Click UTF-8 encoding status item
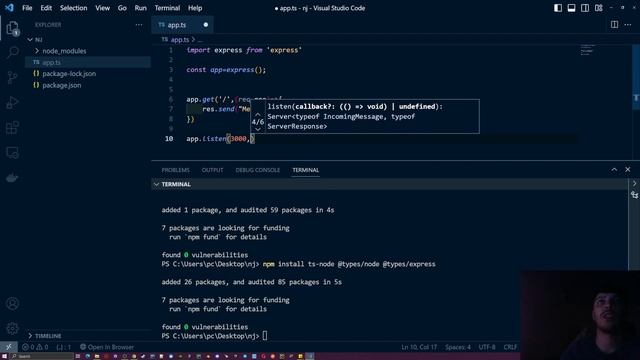Image resolution: width=640 pixels, height=360 pixels. tap(487, 347)
